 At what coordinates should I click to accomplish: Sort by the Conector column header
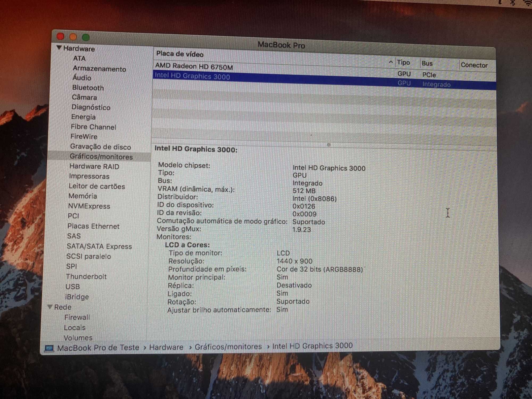pos(474,65)
